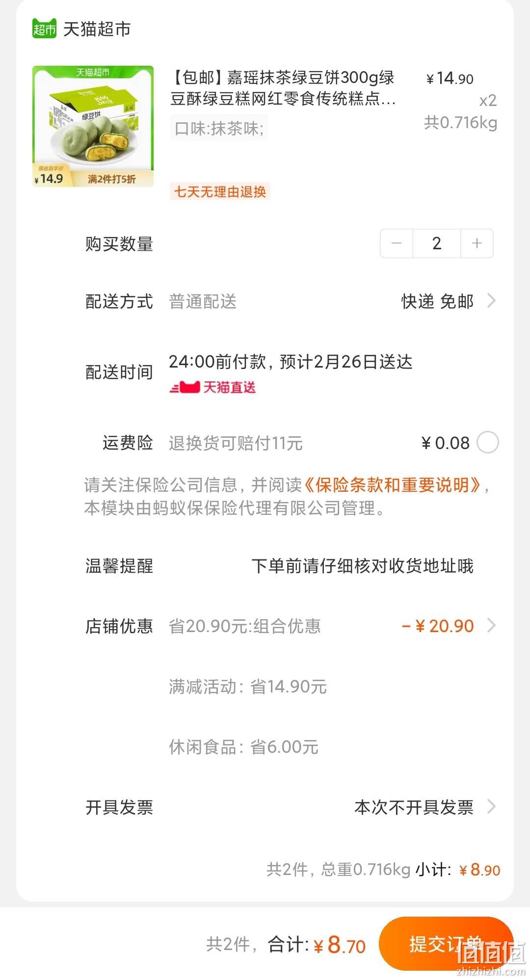530x980 pixels.
Task: Tap the minus 20.90 yuan discount amount
Action: point(438,626)
